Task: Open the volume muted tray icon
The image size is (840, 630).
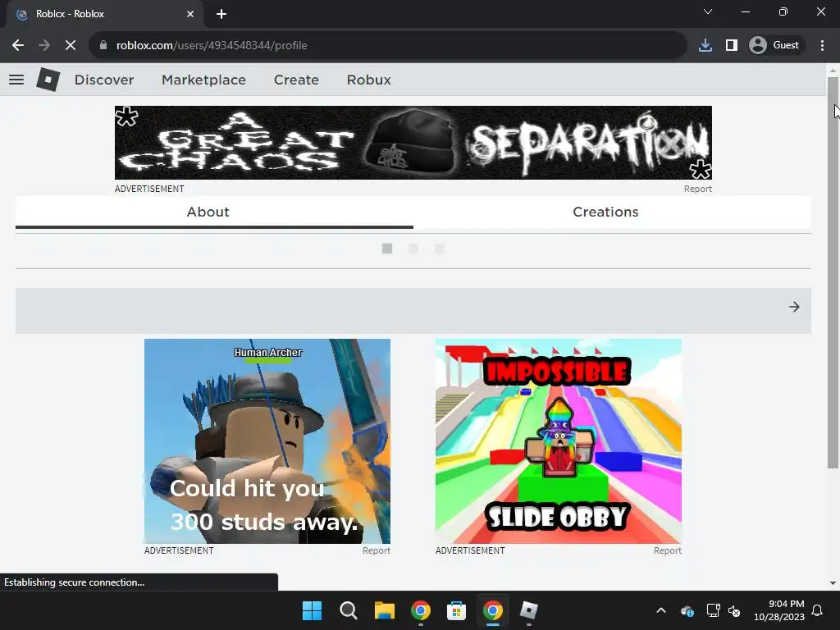Action: pos(734,610)
